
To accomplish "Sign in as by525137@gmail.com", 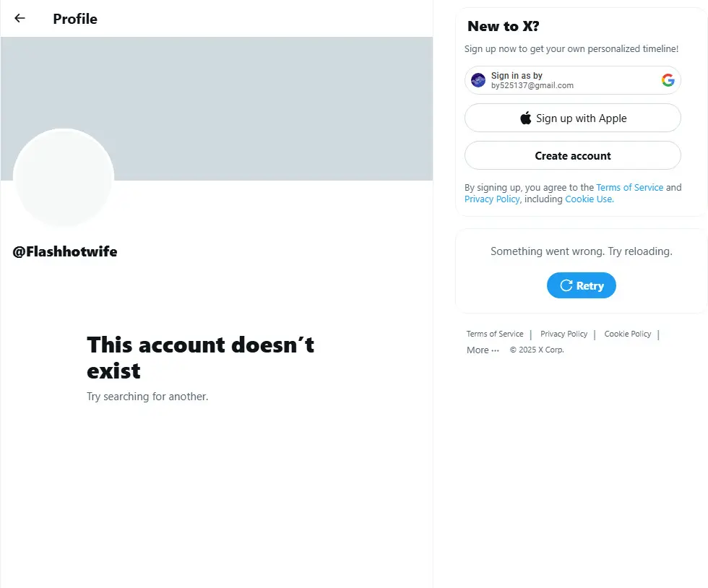I will 572,80.
